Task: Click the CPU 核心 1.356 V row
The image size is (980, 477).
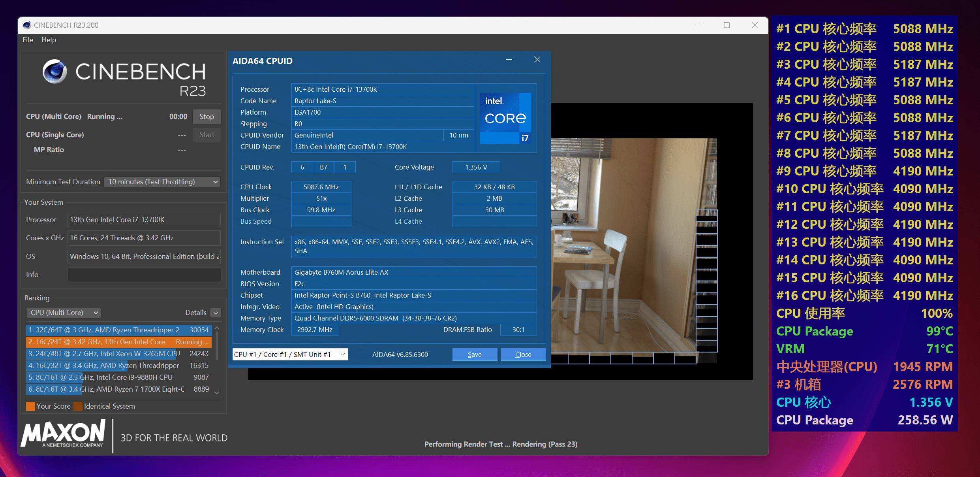Action: point(865,402)
